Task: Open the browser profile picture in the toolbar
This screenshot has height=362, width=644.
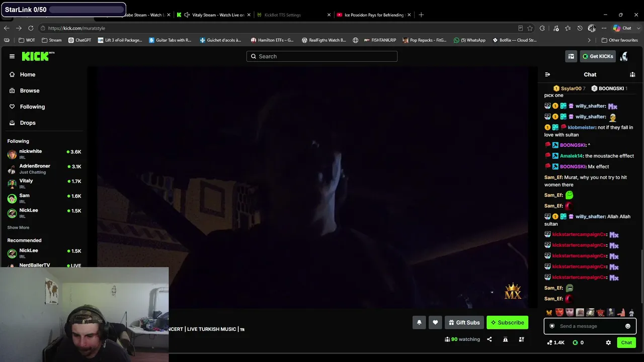Action: 592,28
